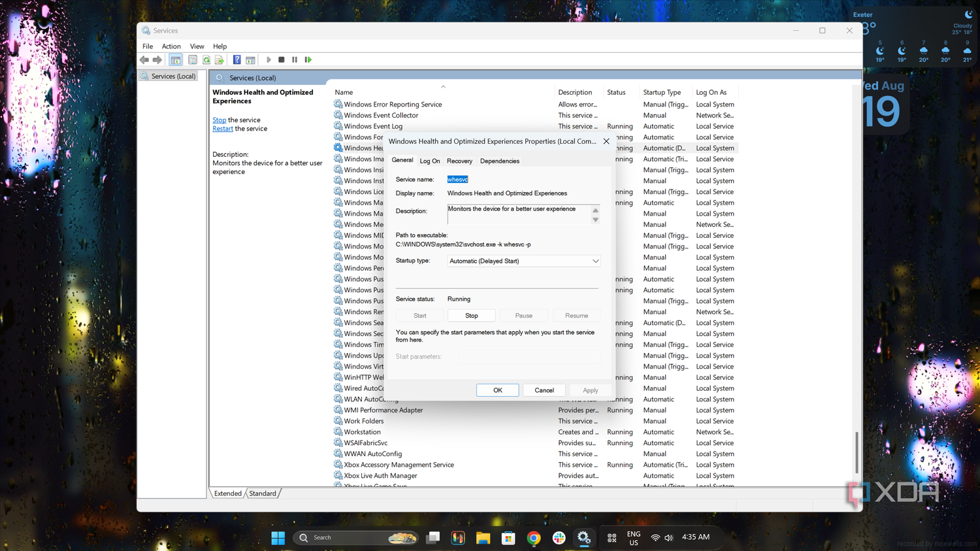Select the WSAIFabricSvc service row
Image resolution: width=980 pixels, height=551 pixels.
(535, 443)
